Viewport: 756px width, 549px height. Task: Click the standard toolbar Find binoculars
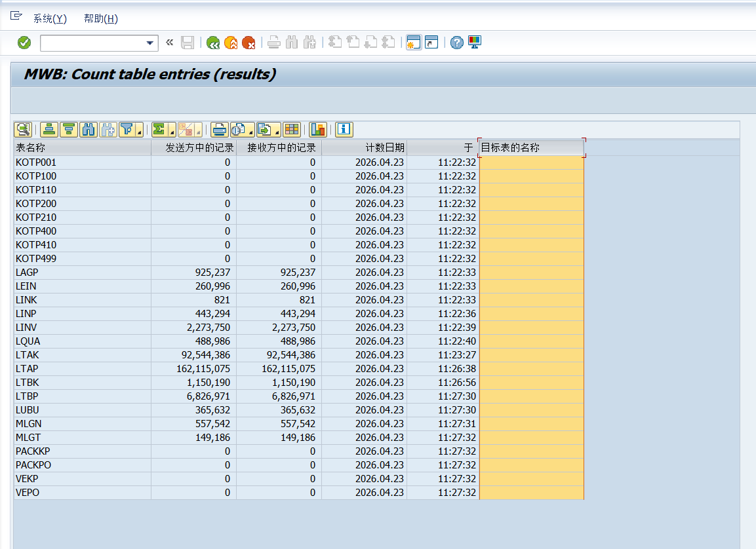pyautogui.click(x=292, y=43)
